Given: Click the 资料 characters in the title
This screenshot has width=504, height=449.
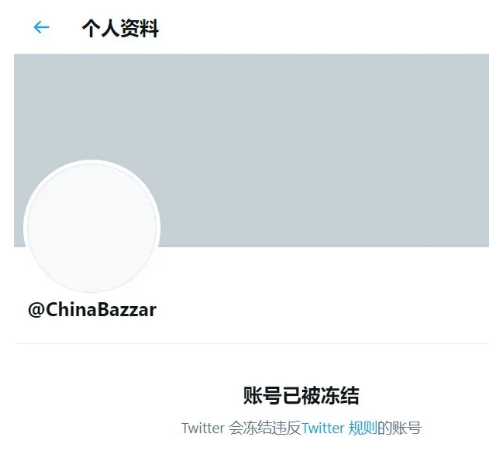Looking at the screenshot, I should tap(140, 28).
